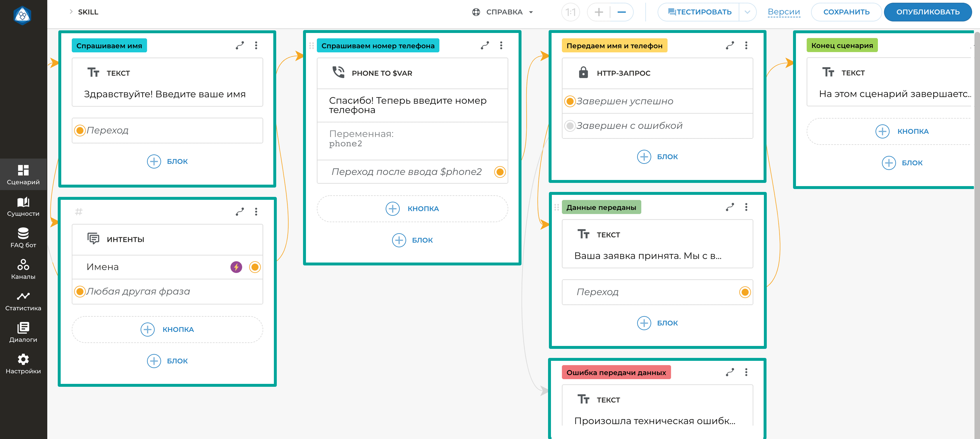980x439 pixels.
Task: Expand the Тестировать dropdown arrow
Action: (747, 12)
